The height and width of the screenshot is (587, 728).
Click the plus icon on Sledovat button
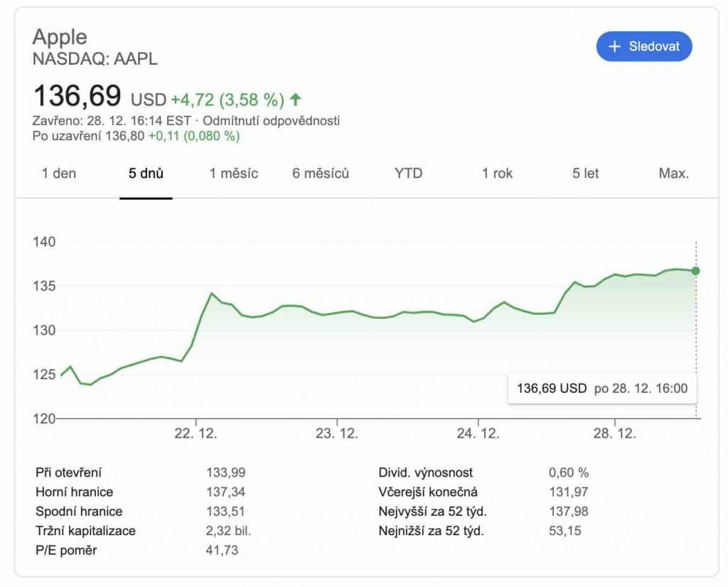(615, 47)
